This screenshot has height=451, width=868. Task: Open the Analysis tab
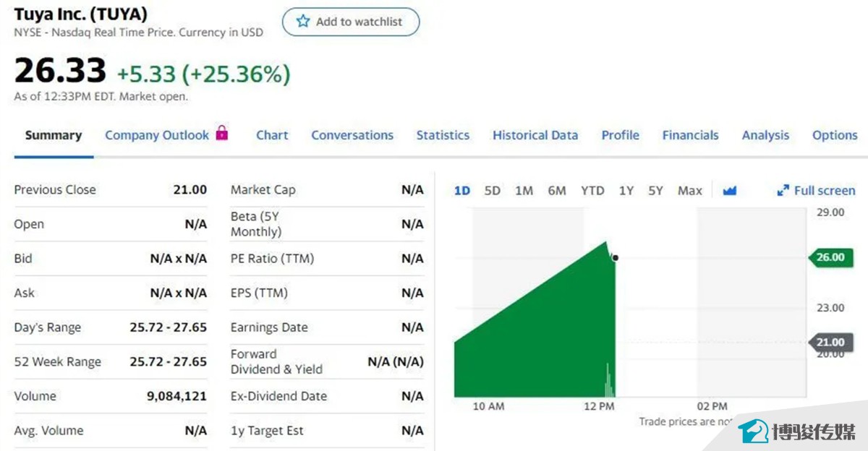coord(765,135)
